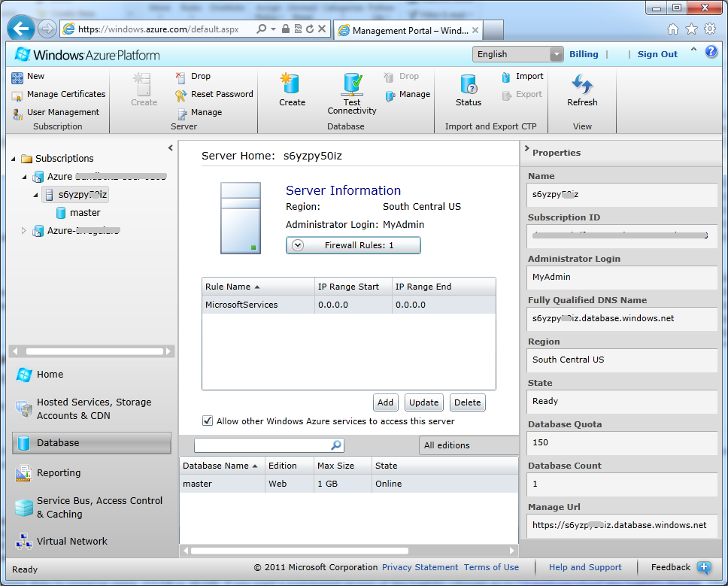Open the Billing link

click(x=584, y=54)
